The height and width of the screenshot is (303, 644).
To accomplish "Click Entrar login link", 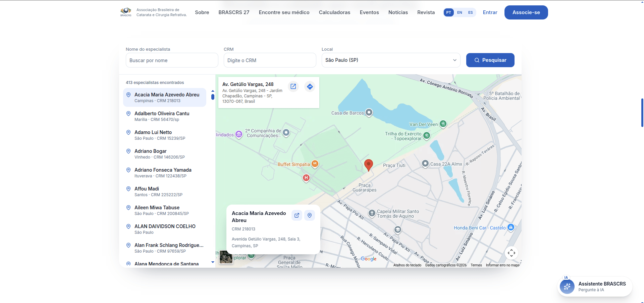I will 490,12.
